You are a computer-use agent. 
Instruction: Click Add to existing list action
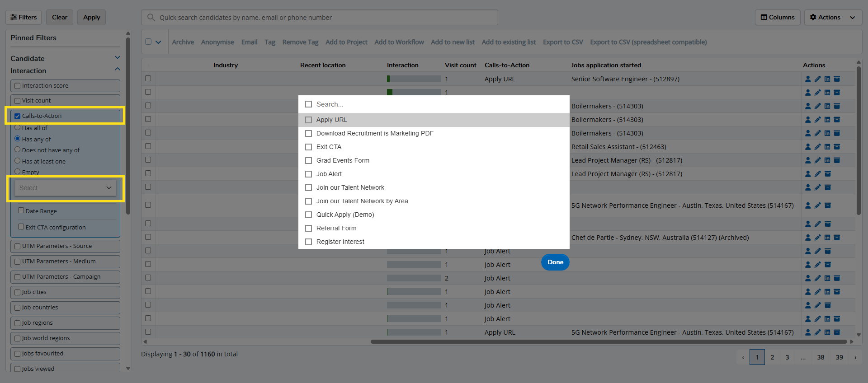click(509, 42)
